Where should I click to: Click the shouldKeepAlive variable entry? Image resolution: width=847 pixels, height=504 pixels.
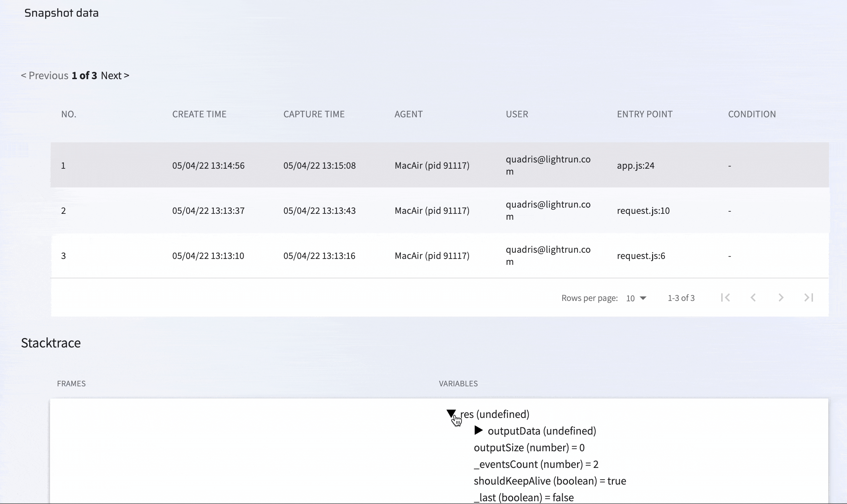click(550, 481)
